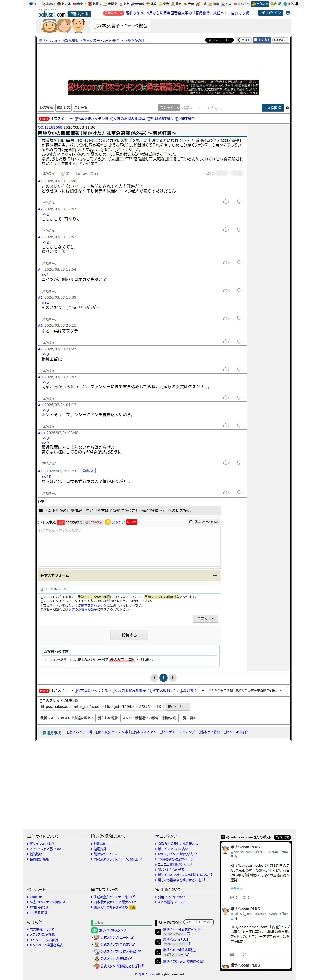Click the 一覧に戻る button
The image size is (327, 980).
188,718
